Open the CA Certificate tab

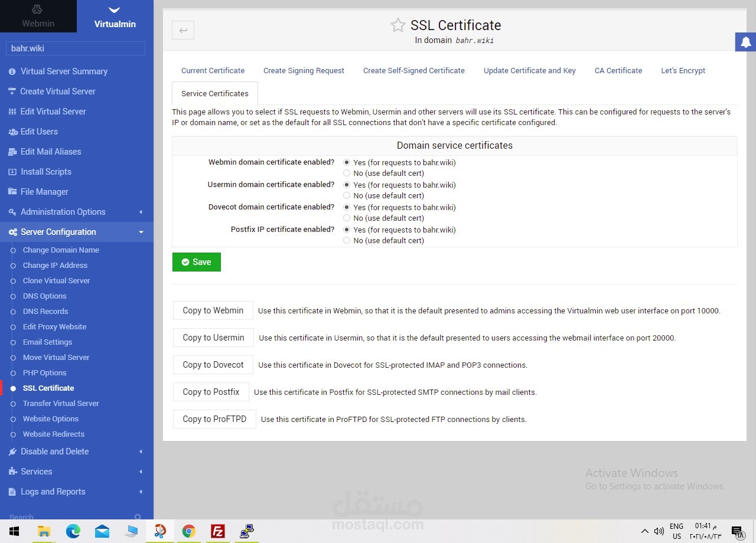click(618, 70)
